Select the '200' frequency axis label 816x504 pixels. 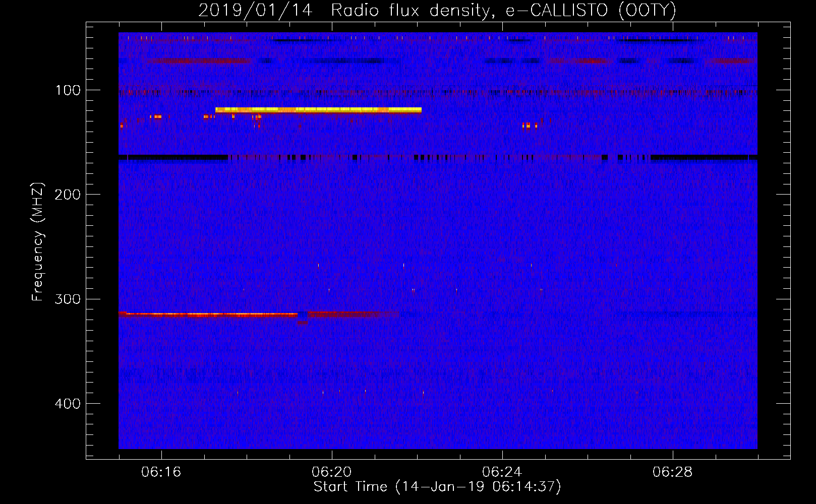[68, 195]
